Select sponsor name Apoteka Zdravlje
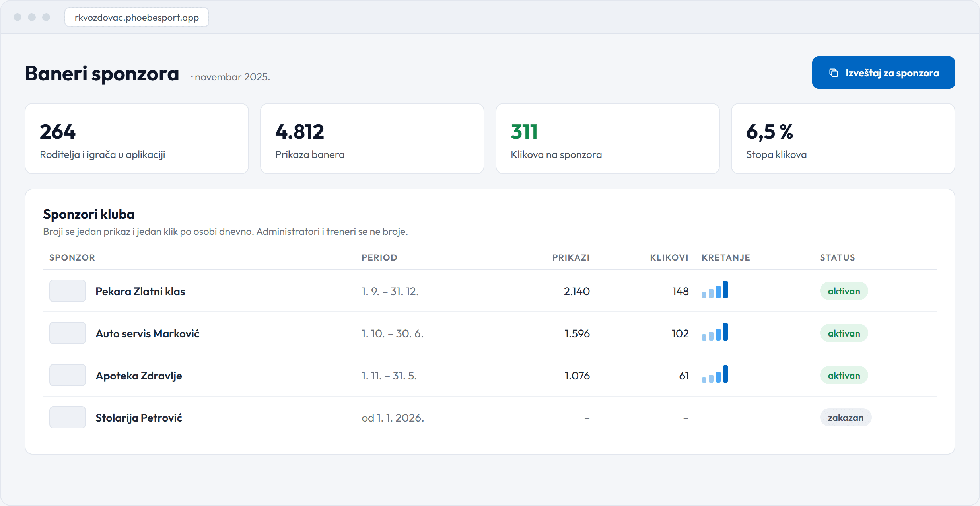980x506 pixels. click(x=139, y=376)
